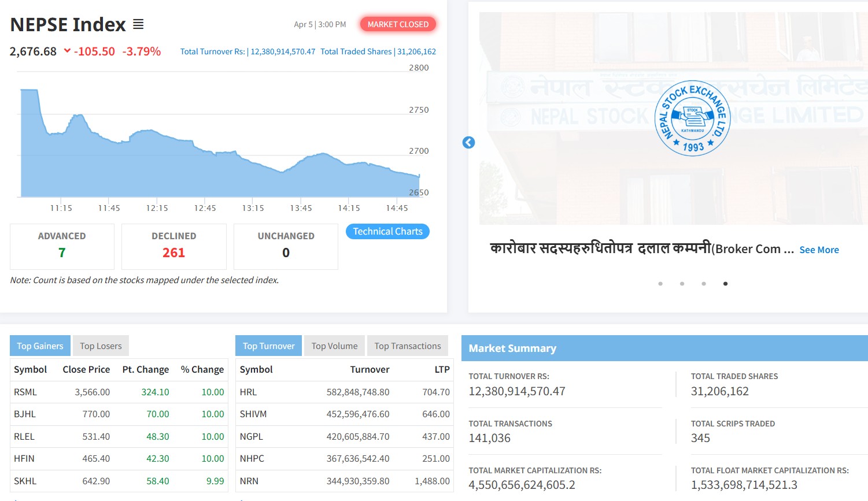
Task: Open the Top Transactions tab
Action: click(407, 346)
